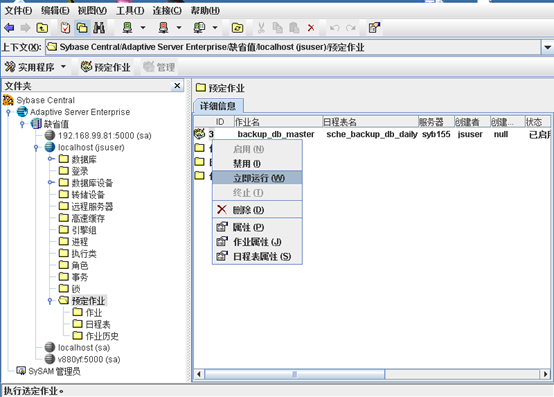Screen dimensions: 554x397
Task: Open dropdown next to connection profiles icon
Action: [x=215, y=28]
